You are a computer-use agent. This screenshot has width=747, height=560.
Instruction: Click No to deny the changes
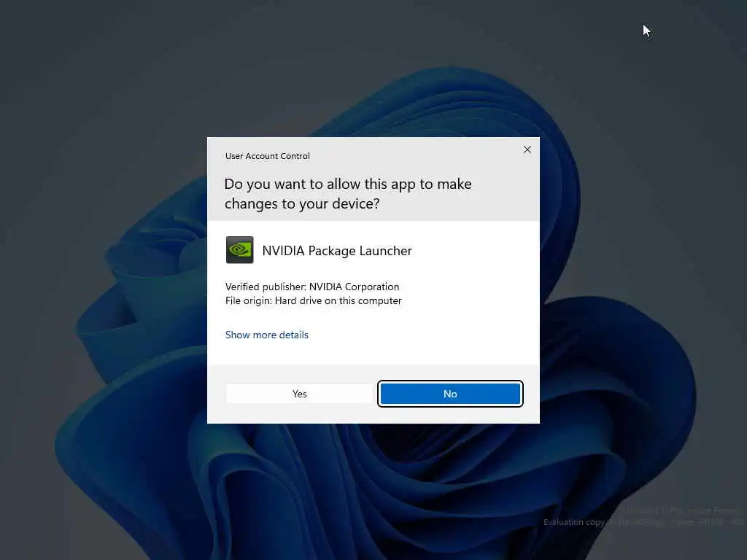pyautogui.click(x=450, y=394)
